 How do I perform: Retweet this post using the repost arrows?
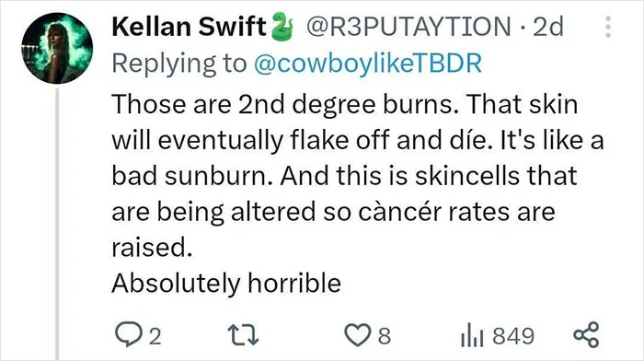pos(243,334)
